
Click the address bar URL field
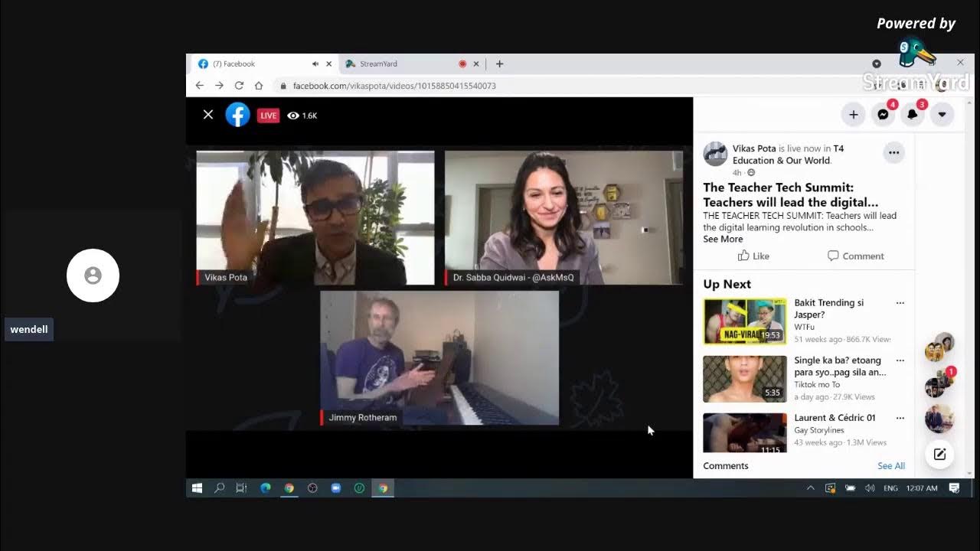click(567, 86)
